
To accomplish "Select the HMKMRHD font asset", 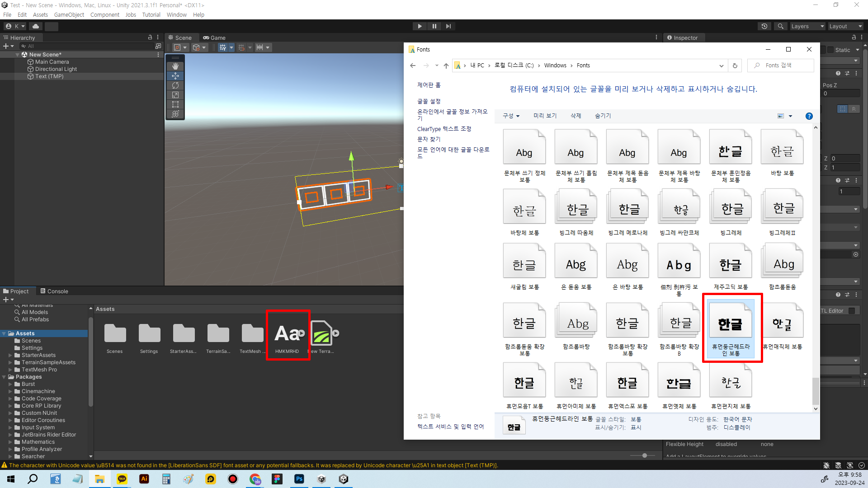I will click(x=287, y=337).
